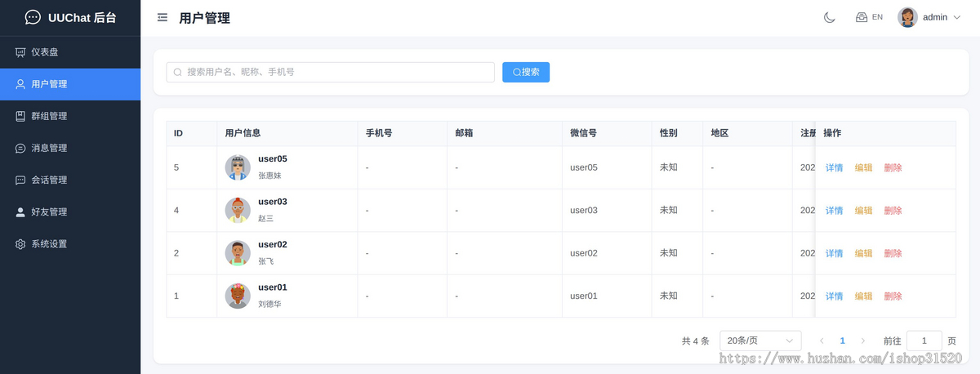Click previous page arrow in pagination

tap(822, 341)
